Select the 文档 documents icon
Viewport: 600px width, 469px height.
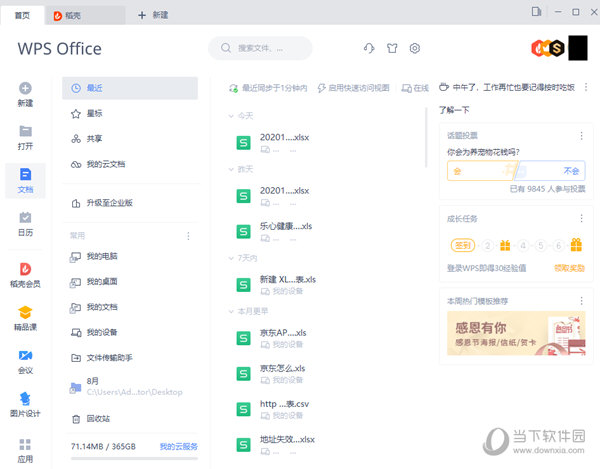coord(25,174)
